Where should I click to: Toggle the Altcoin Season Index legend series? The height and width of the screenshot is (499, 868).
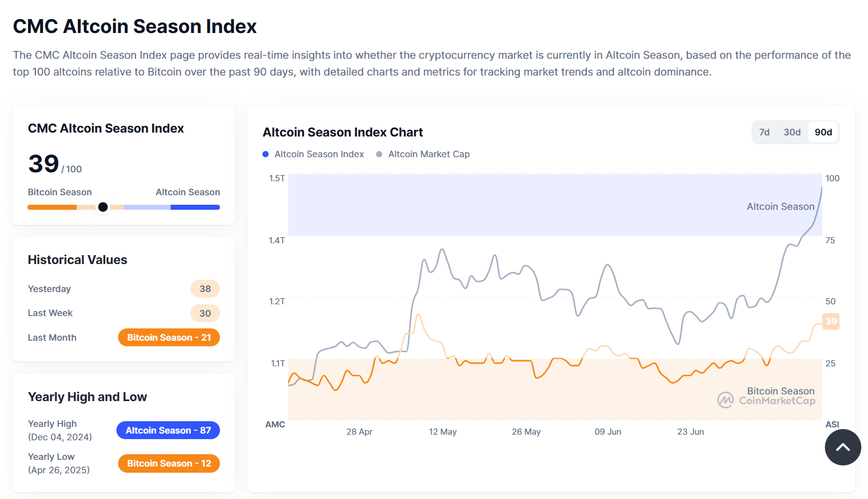(319, 154)
